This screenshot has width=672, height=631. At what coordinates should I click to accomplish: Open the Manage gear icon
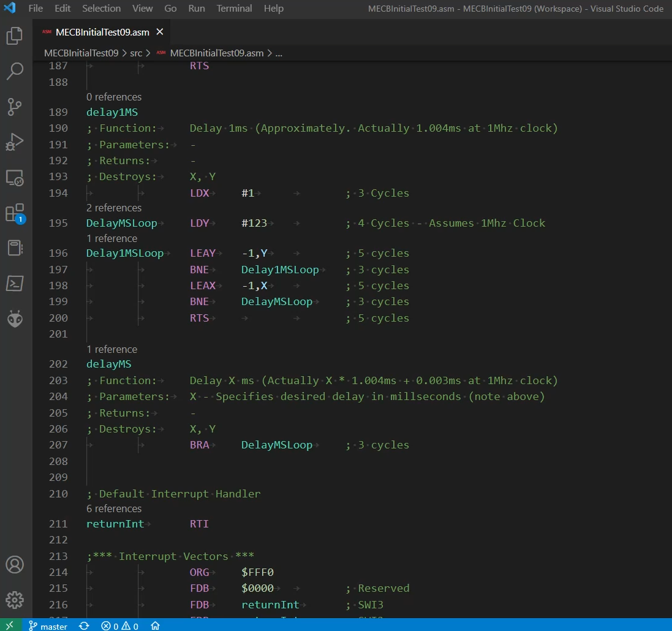(15, 599)
